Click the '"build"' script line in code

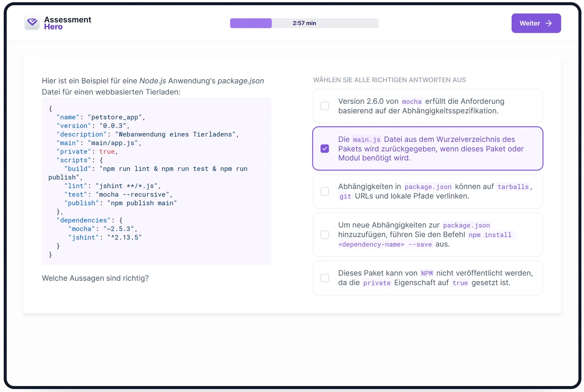(148, 173)
